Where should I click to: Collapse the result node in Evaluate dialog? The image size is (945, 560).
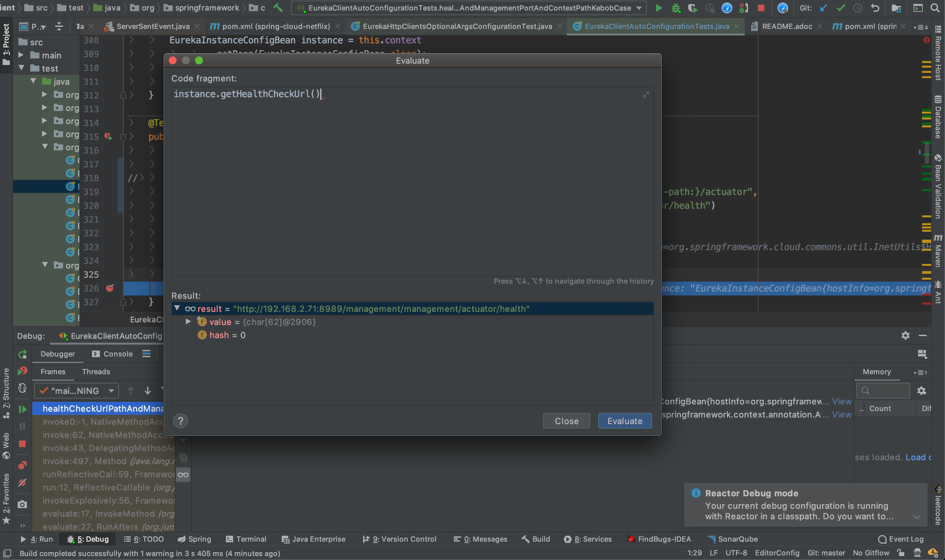point(177,308)
